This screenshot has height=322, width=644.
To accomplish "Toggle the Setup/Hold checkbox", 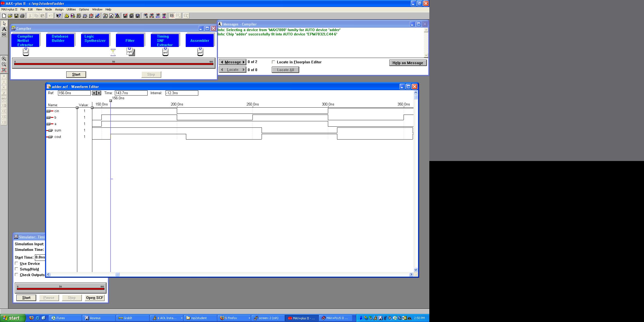I will pos(17,269).
